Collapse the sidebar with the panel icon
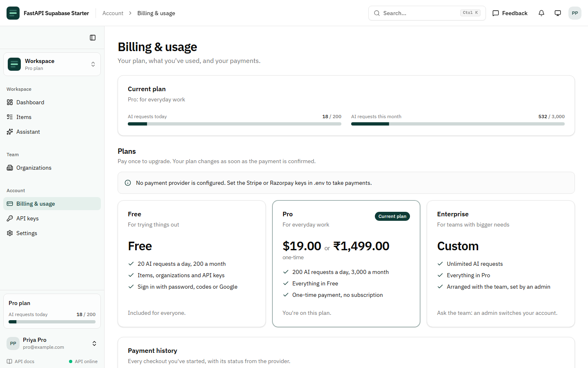The width and height of the screenshot is (588, 368). [93, 38]
